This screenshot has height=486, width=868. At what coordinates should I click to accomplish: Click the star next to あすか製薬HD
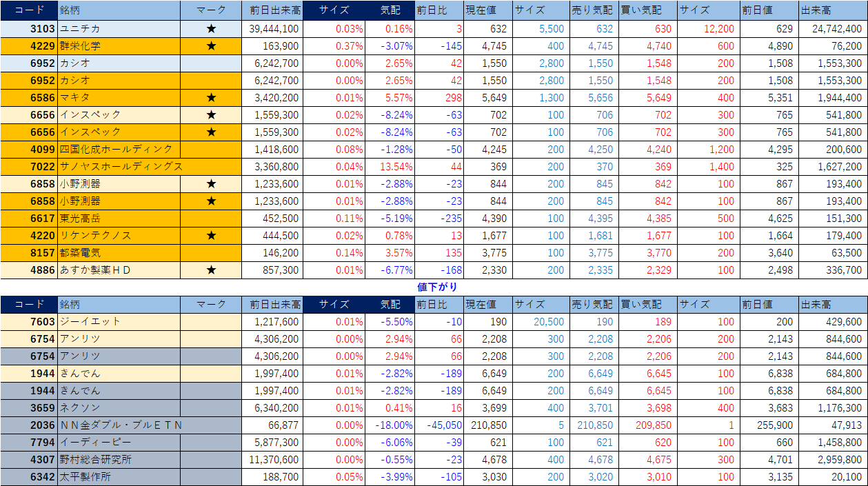tap(211, 270)
